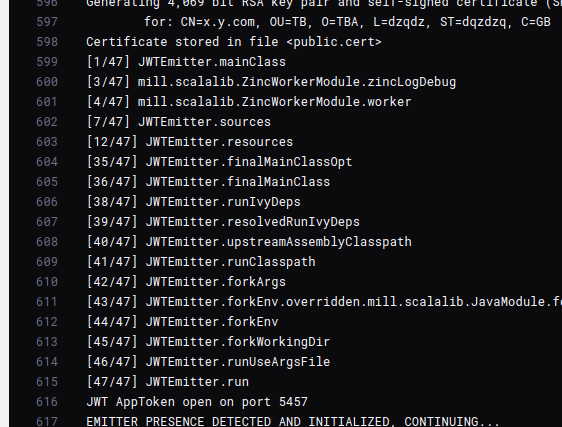
Task: Select line number 597
Action: click(47, 22)
